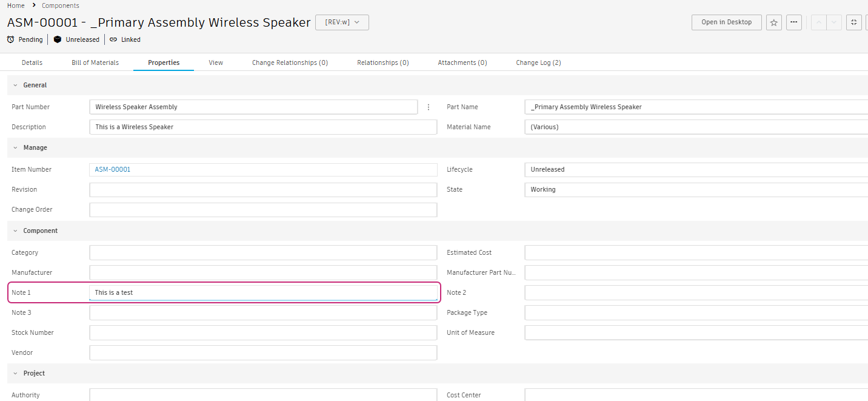Click the Open in Desktop button
Viewport: 868px width, 401px height.
(x=726, y=22)
